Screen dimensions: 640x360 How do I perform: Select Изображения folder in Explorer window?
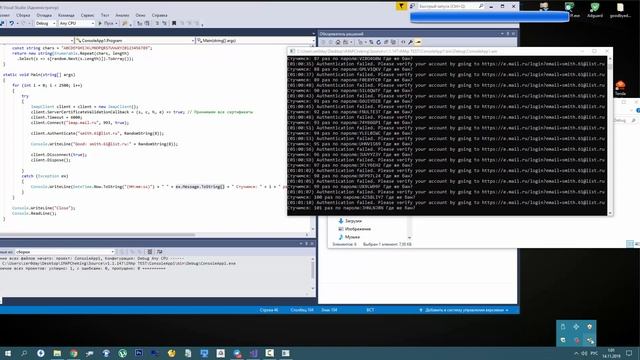[x=354, y=229]
